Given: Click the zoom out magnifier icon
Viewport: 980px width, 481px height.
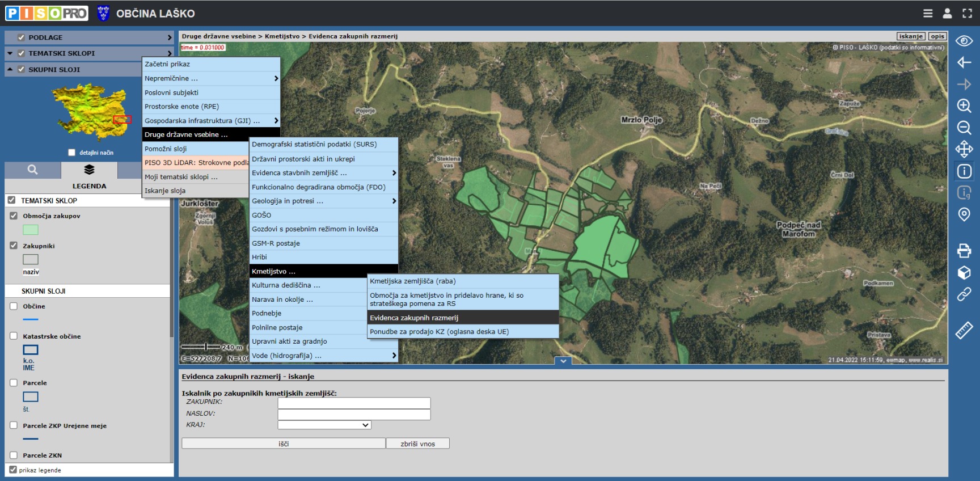Looking at the screenshot, I should coord(964,128).
